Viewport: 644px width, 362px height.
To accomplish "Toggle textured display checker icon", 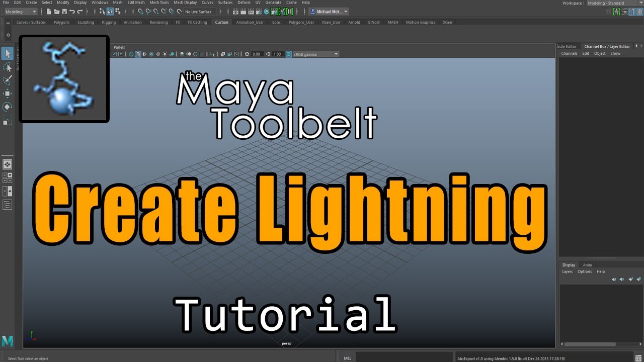I will [158, 54].
